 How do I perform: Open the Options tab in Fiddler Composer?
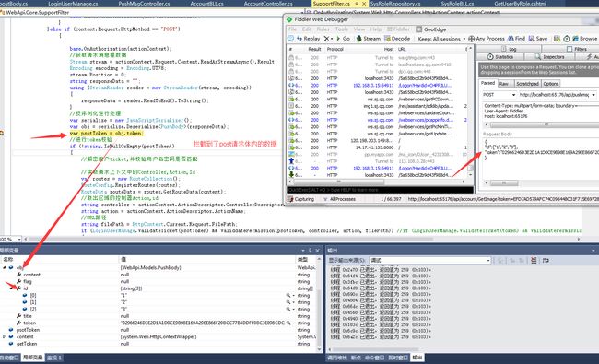(551, 83)
